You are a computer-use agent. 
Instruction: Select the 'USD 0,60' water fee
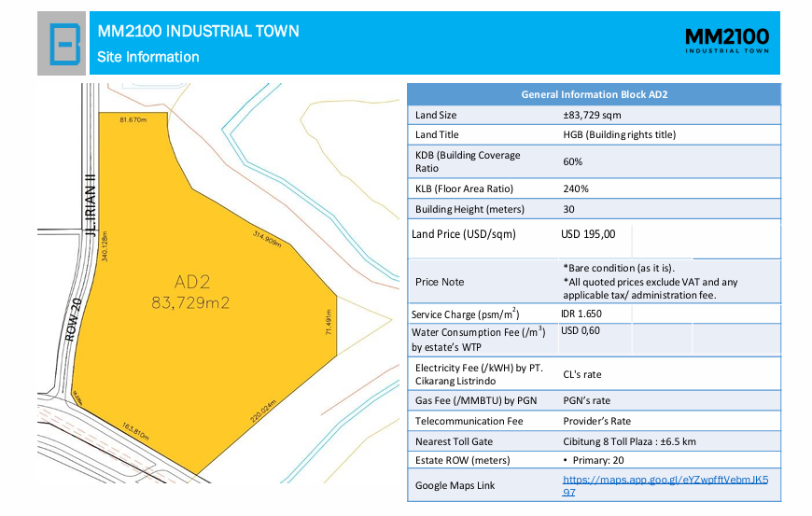(580, 330)
